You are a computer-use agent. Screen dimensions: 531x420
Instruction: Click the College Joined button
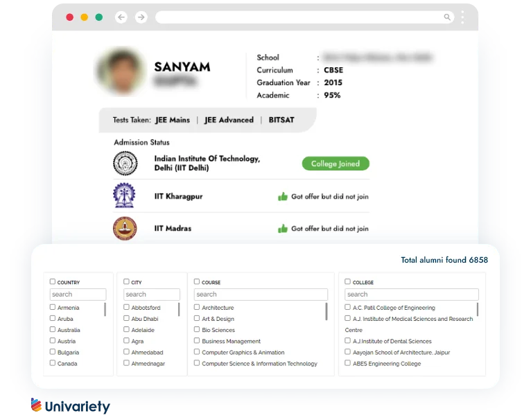point(336,164)
